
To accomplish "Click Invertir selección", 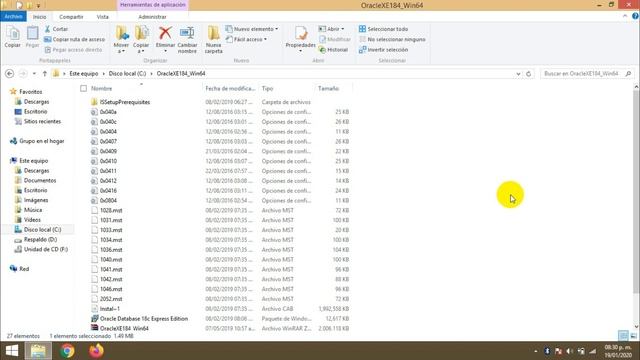I will (x=383, y=50).
